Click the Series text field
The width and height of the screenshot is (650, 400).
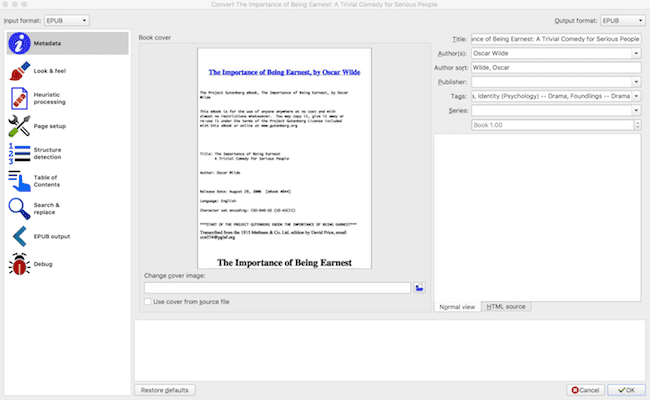click(551, 111)
